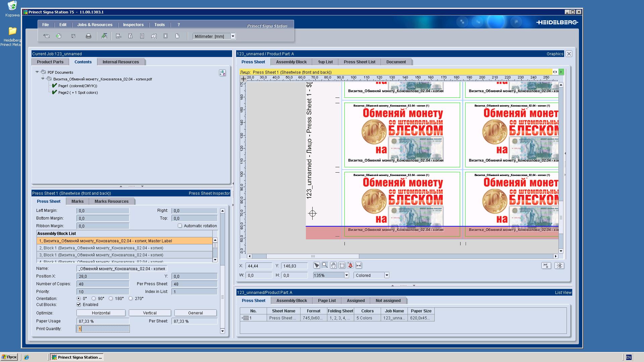Click the Assembly Block List scrollbar down arrow
This screenshot has height=362, width=644.
[215, 260]
